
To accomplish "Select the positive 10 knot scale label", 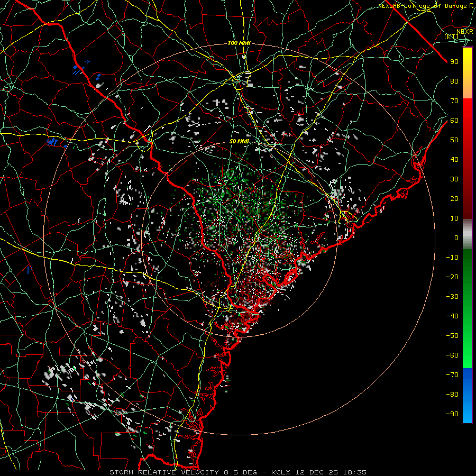I will [x=454, y=218].
